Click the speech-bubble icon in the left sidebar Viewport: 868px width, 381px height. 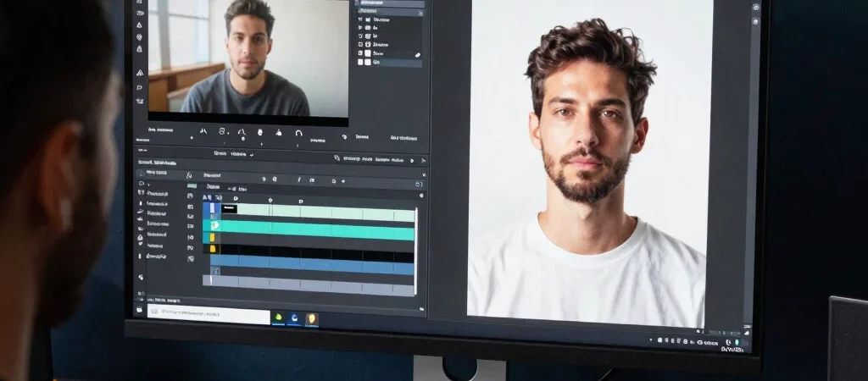pyautogui.click(x=140, y=87)
